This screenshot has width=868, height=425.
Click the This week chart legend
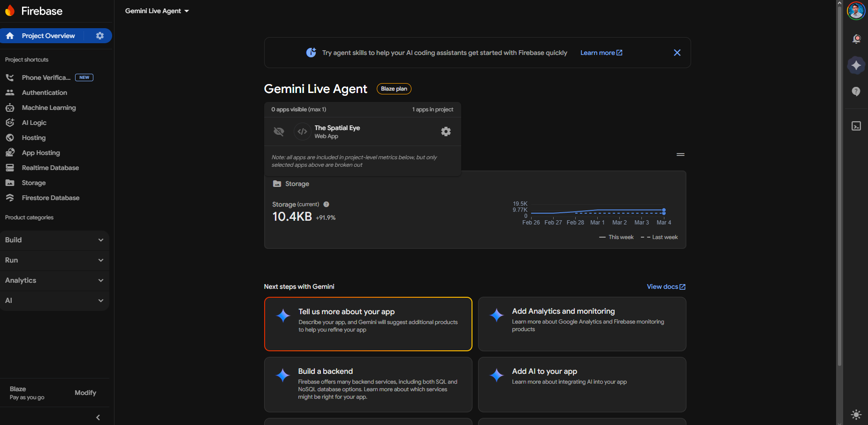pyautogui.click(x=617, y=237)
